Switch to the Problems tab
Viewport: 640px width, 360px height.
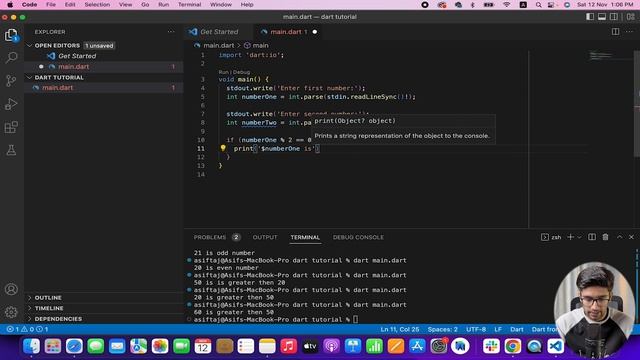point(217,237)
